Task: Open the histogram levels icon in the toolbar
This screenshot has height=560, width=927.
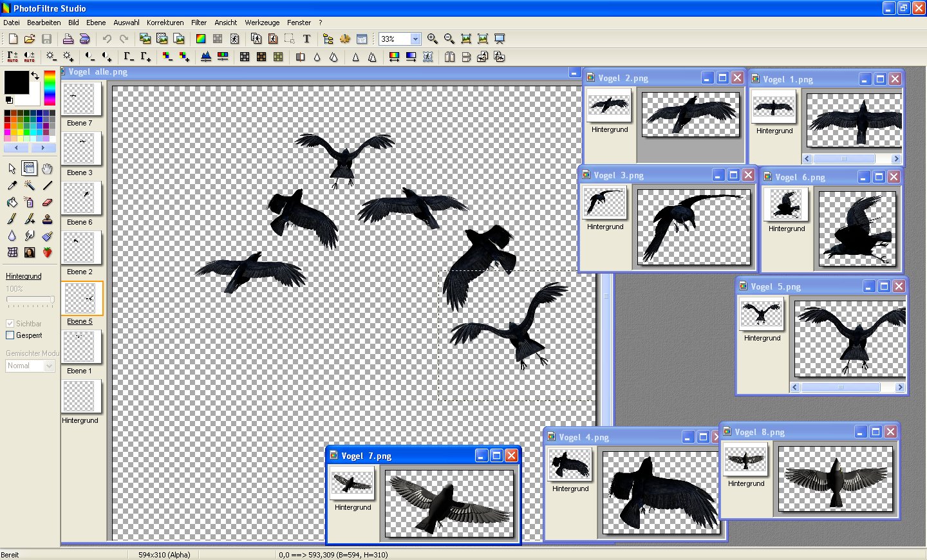Action: pyautogui.click(x=206, y=57)
